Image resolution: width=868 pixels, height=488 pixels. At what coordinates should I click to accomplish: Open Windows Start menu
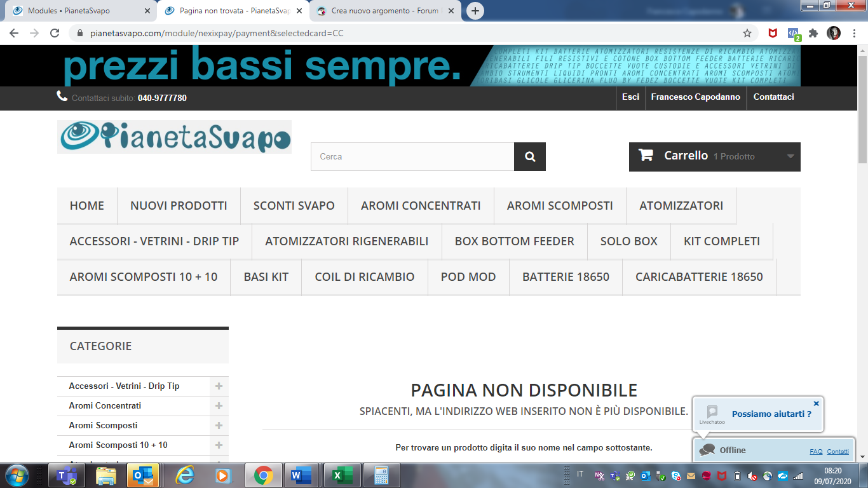click(17, 475)
